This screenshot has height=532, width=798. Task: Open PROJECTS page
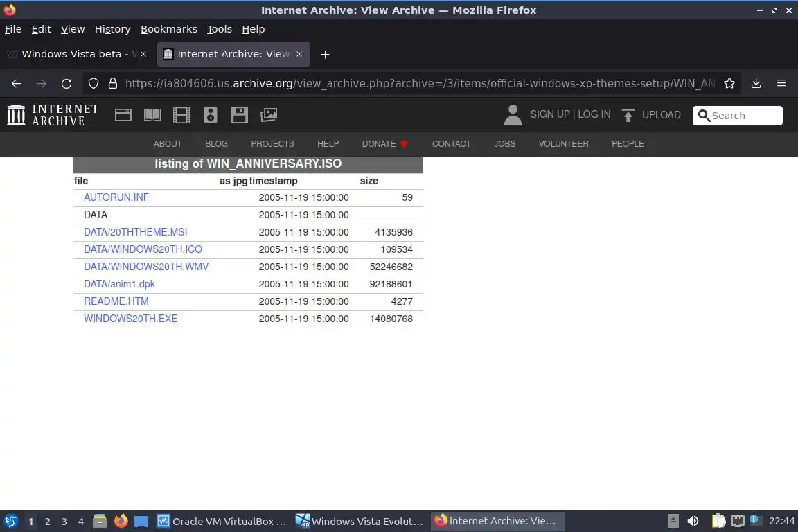pyautogui.click(x=272, y=144)
